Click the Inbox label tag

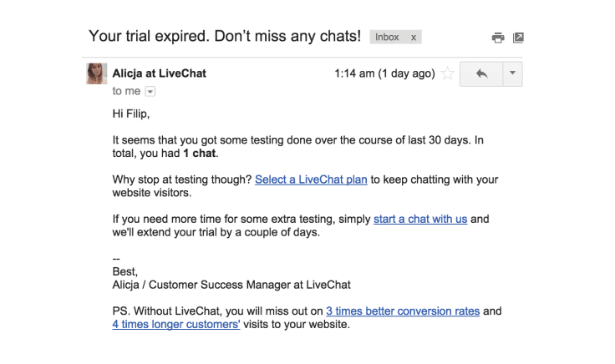387,38
